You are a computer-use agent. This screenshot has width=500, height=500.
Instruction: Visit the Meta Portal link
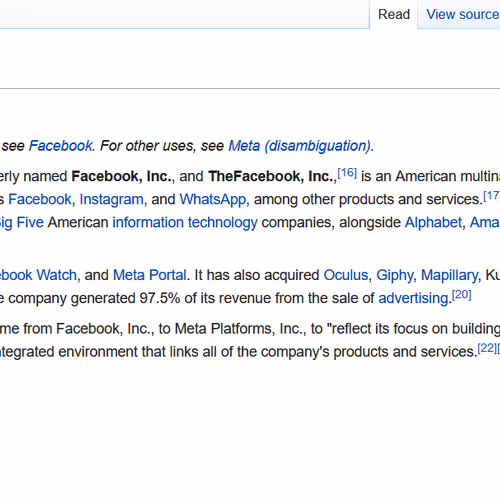[x=149, y=275]
